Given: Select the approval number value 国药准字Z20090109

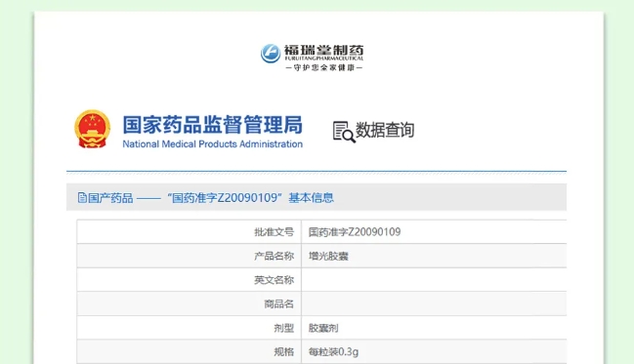Looking at the screenshot, I should point(355,232).
